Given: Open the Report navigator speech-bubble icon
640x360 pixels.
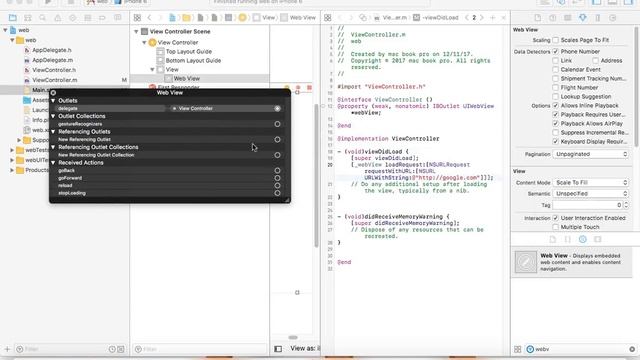Looking at the screenshot, I should click(118, 18).
